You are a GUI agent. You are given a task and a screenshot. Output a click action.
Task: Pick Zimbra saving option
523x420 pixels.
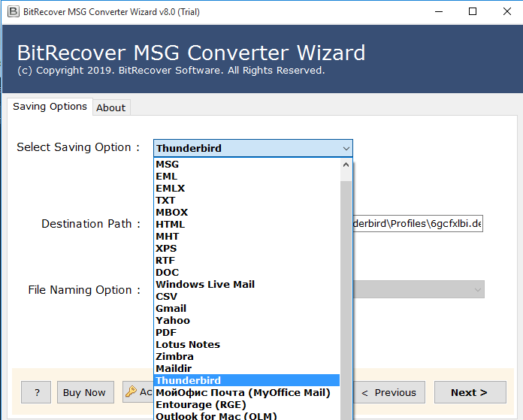tap(246, 356)
